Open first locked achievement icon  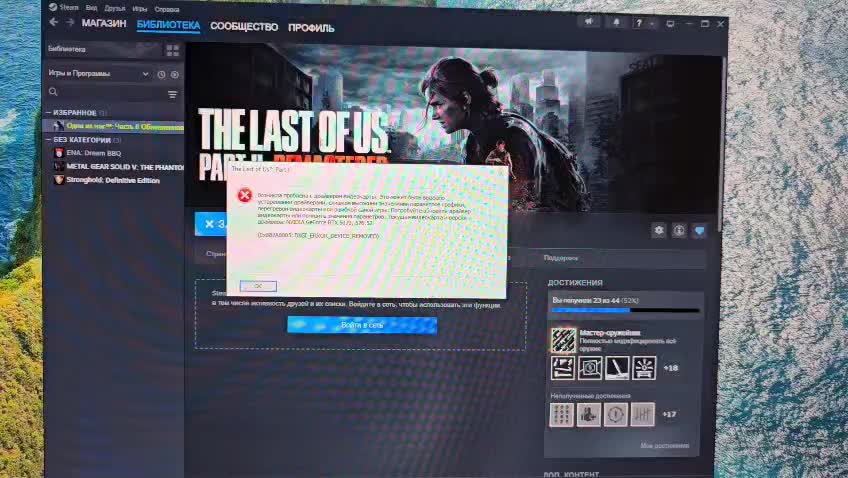[562, 414]
